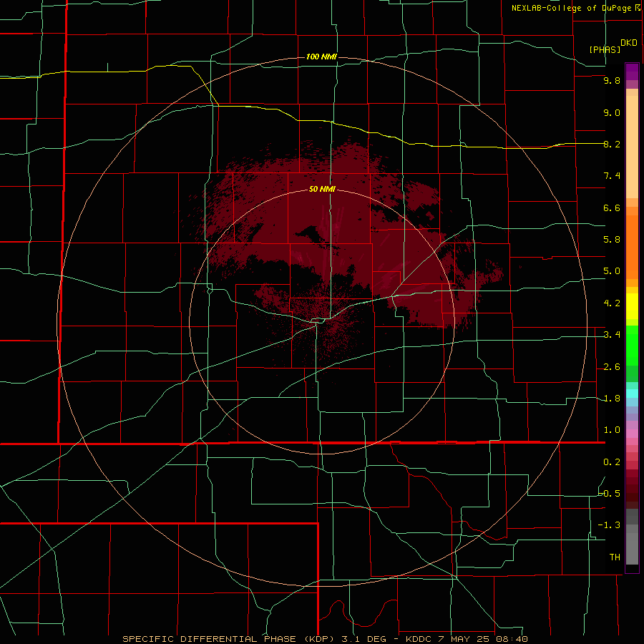Screen dimensions: 644x644
Task: Click the 9.0 value on the scale
Action: pos(612,112)
